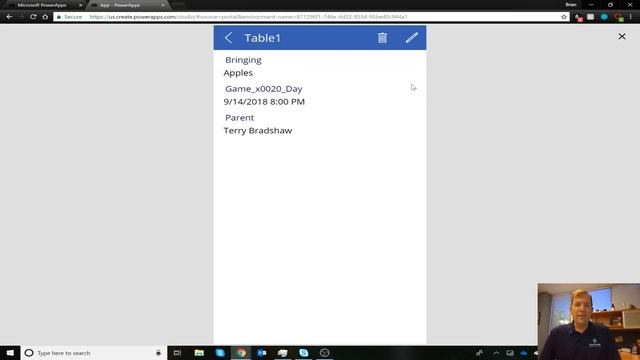Open the Chrome three-dot menu
Viewport: 640px width, 360px height.
point(631,17)
